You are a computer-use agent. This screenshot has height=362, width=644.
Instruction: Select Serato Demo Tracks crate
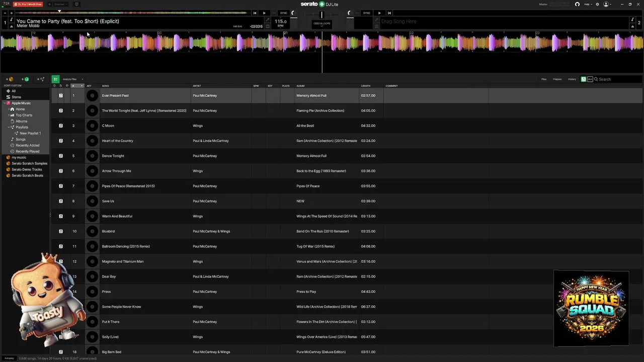(27, 169)
